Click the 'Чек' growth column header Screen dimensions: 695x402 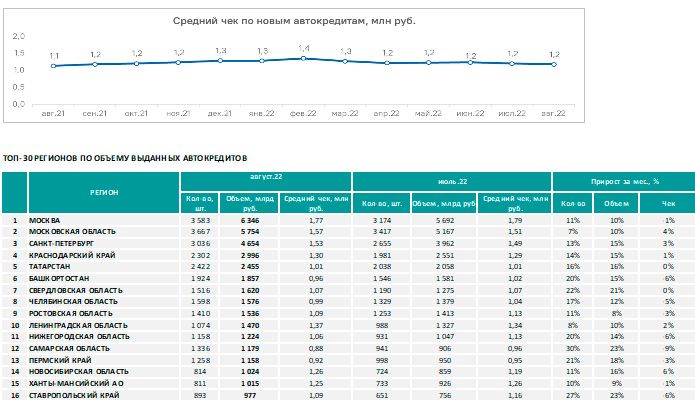[668, 203]
